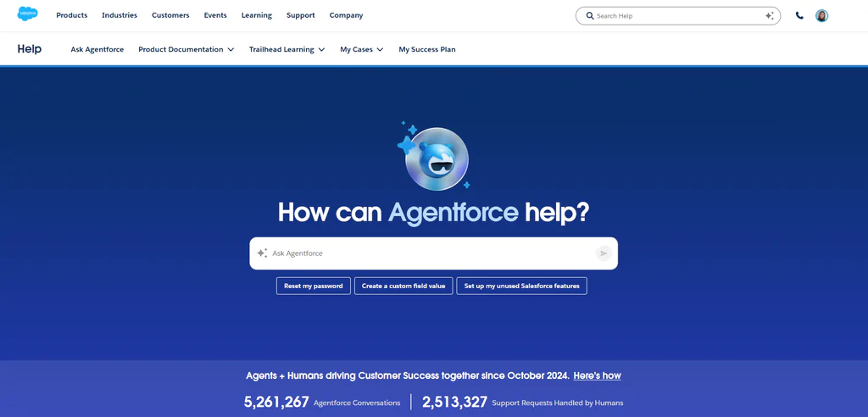Click the Agentforce robot mascot image
Screen dimensions: 868x417
[437, 158]
